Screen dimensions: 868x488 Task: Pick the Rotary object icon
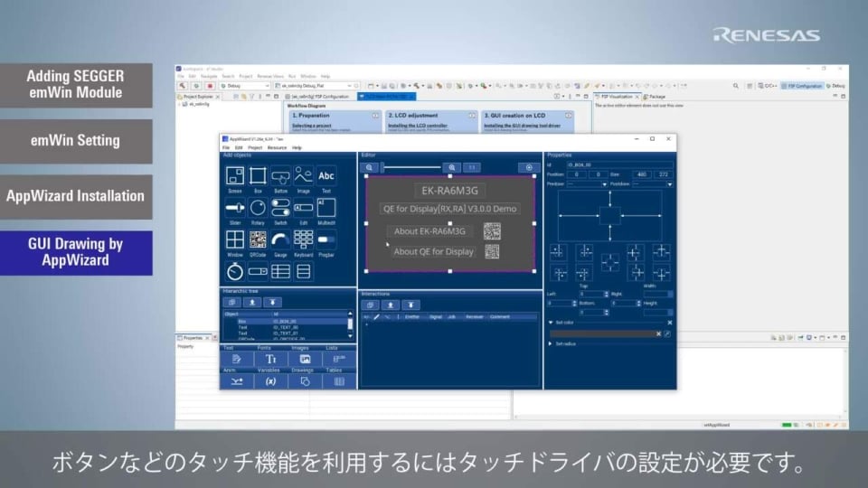(258, 209)
